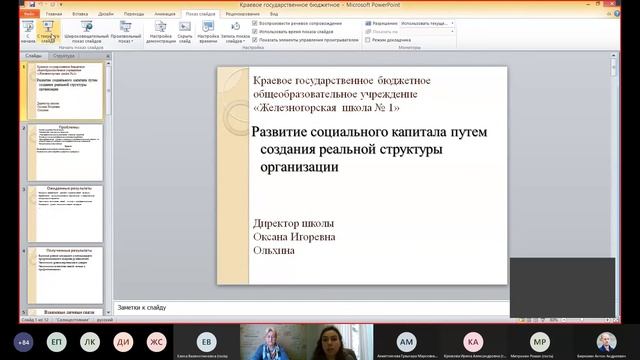
Task: Select the Слайды panel tab
Action: point(33,56)
